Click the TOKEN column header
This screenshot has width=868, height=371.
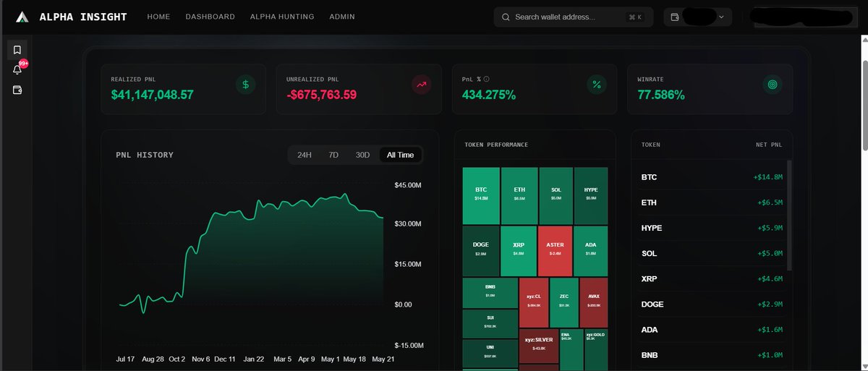pos(651,145)
